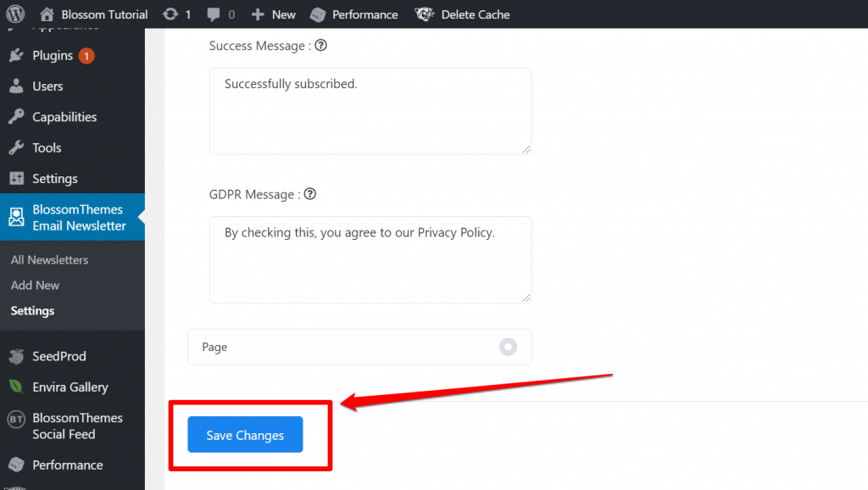
Task: Open the comments bubble icon
Action: (x=213, y=14)
